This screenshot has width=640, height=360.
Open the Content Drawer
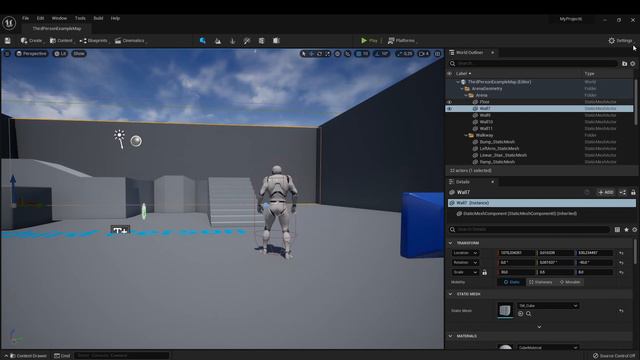click(28, 356)
